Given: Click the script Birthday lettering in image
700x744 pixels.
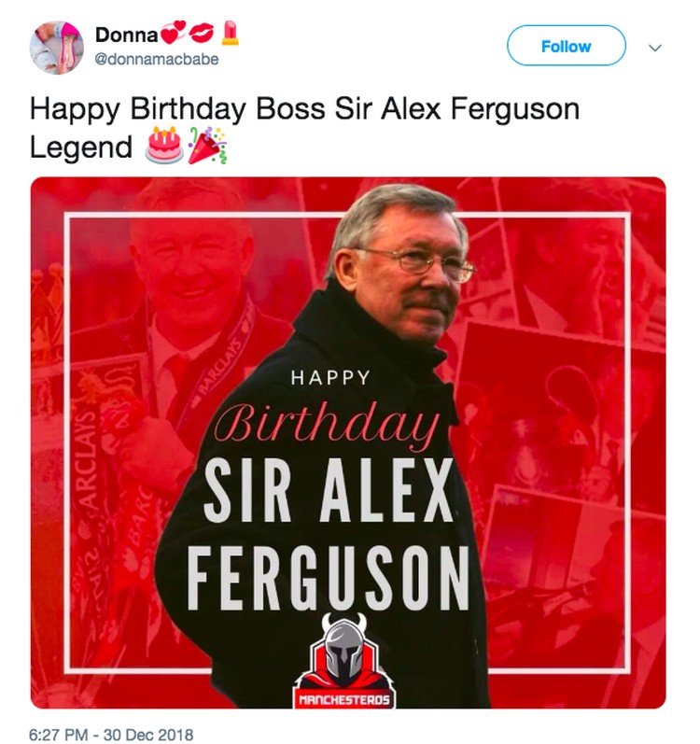Looking at the screenshot, I should (327, 423).
